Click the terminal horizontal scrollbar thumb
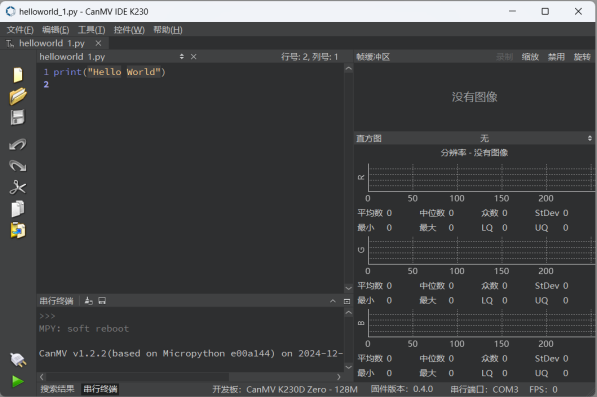Screen dimensions: 597x397 [x=138, y=377]
